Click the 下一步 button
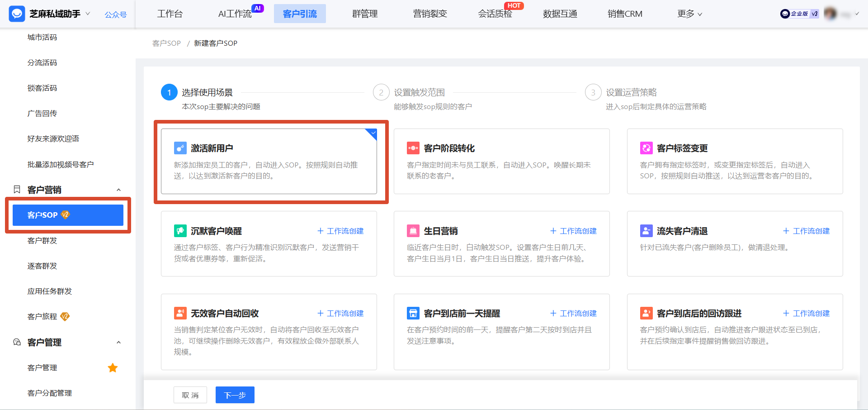This screenshot has width=868, height=410. coord(235,395)
